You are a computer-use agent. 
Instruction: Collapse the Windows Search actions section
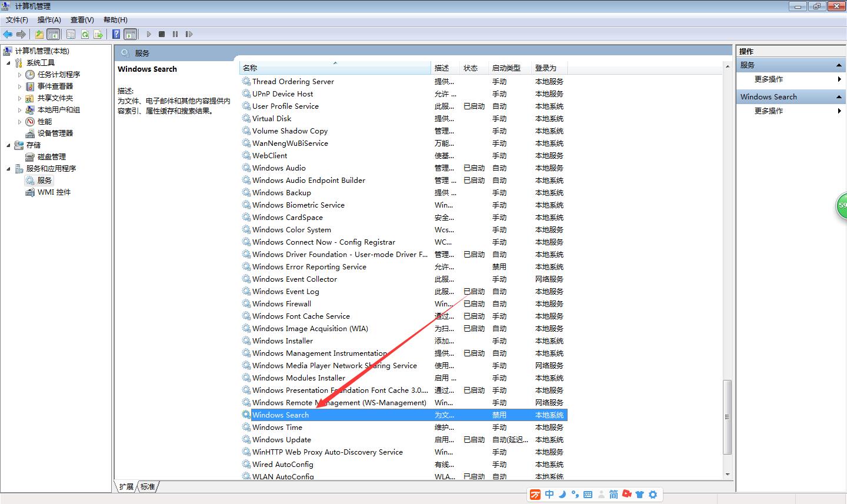[839, 97]
